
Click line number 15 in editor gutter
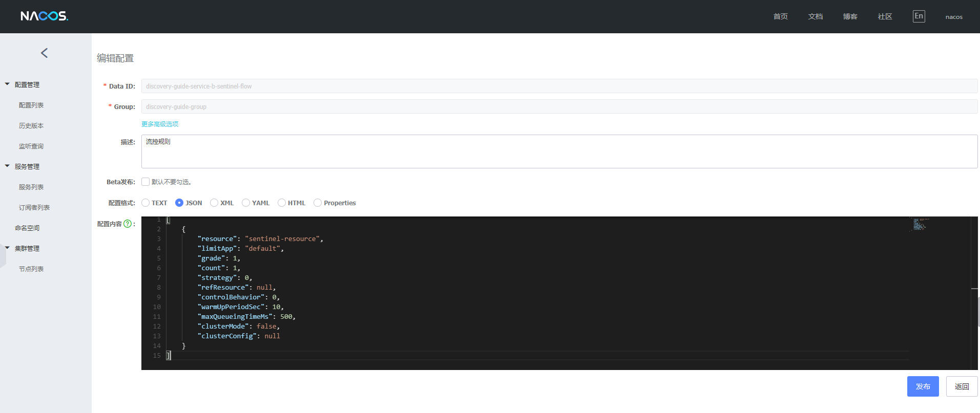(157, 355)
